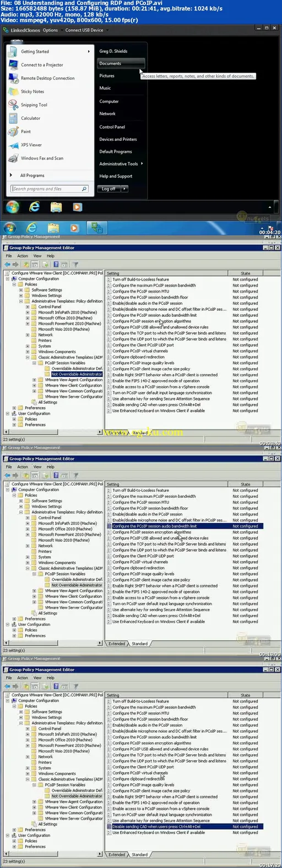
Task: Select highlighted Configure the PCoIP session audio bandwidth limit row
Action: [x=185, y=526]
